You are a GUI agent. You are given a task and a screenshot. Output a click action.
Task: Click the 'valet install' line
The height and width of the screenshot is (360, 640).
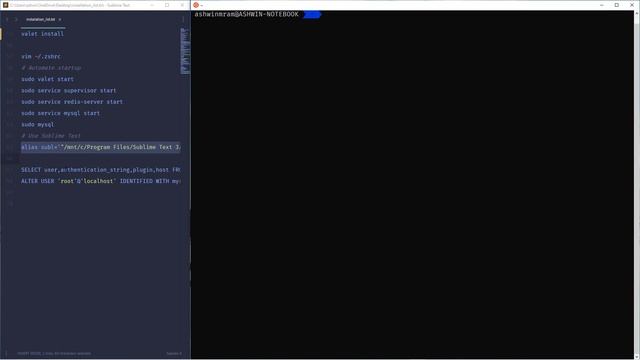[42, 34]
